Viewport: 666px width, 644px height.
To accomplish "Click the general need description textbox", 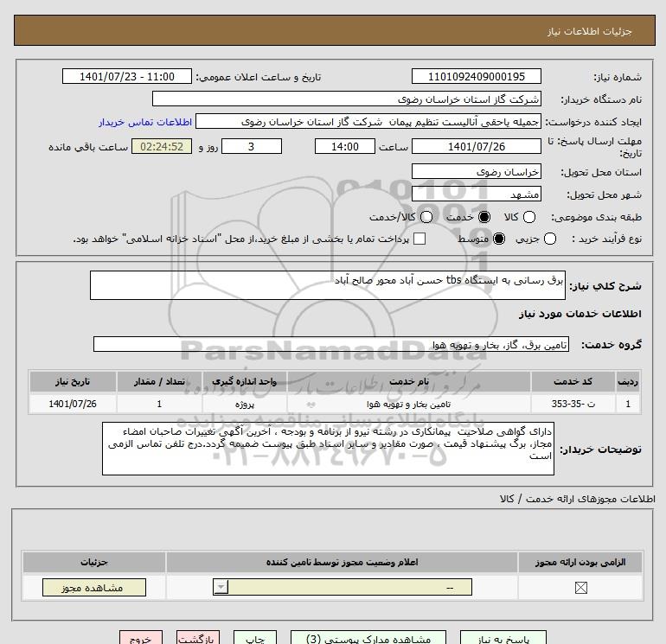I will 328,286.
